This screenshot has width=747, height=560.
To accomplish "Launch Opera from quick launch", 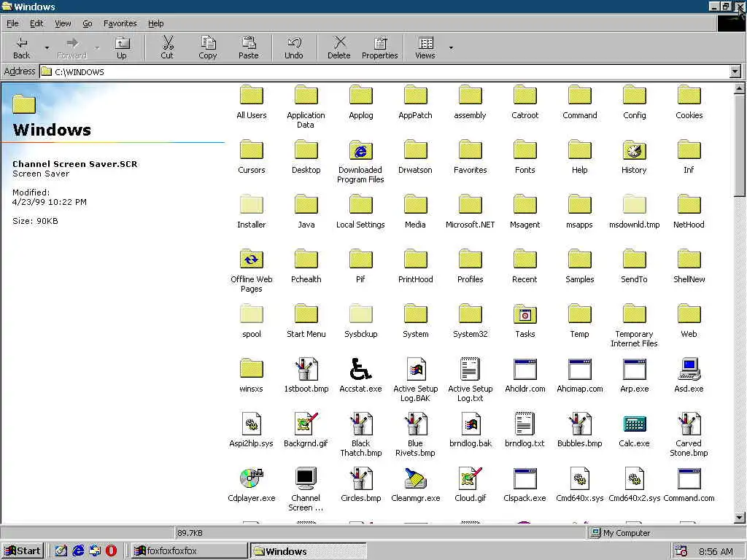I will [x=111, y=551].
